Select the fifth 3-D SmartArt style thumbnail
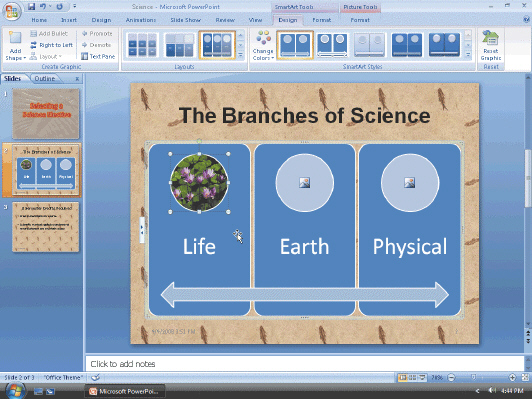This screenshot has height=399, width=532. pyautogui.click(x=444, y=45)
